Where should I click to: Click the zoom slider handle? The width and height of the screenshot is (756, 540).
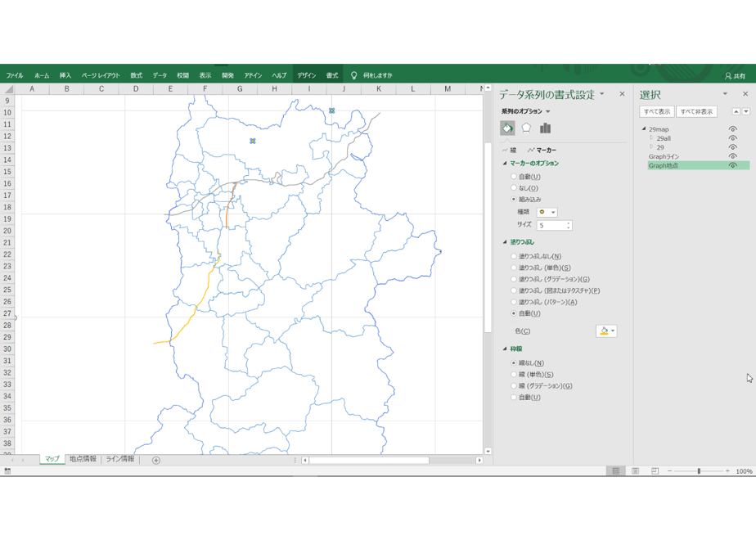point(699,471)
